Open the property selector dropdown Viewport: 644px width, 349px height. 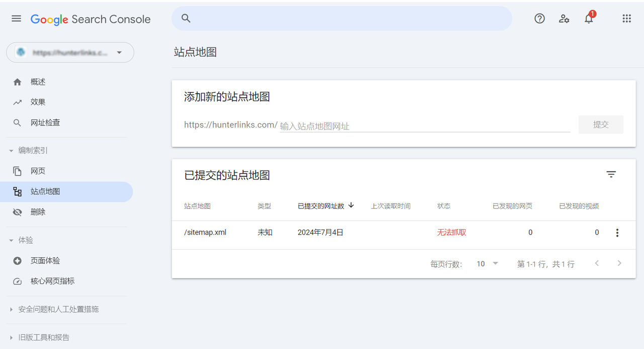coord(70,52)
